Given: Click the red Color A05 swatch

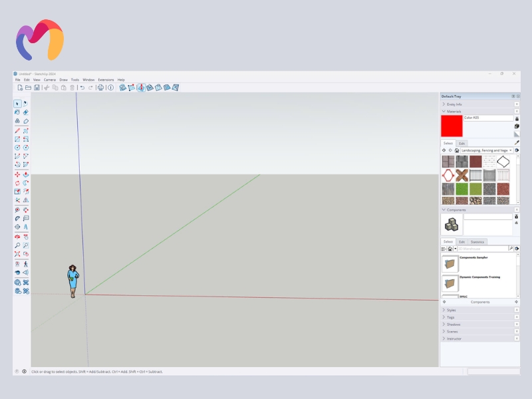Looking at the screenshot, I should point(452,126).
